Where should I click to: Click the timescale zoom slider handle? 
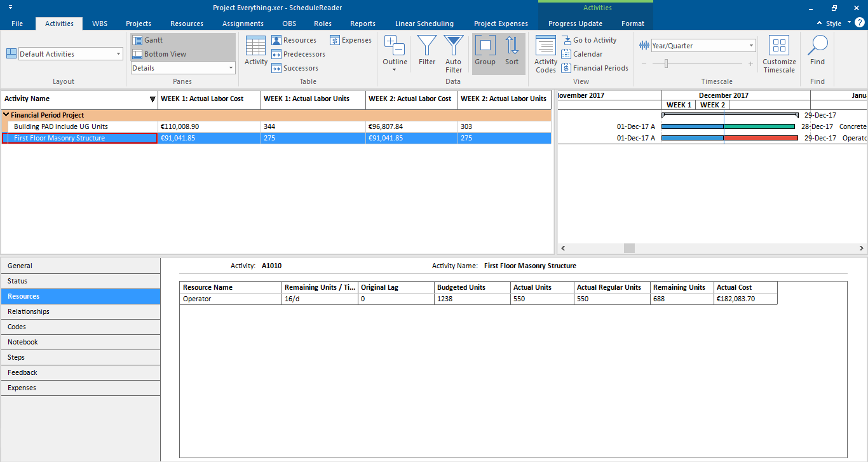[666, 64]
